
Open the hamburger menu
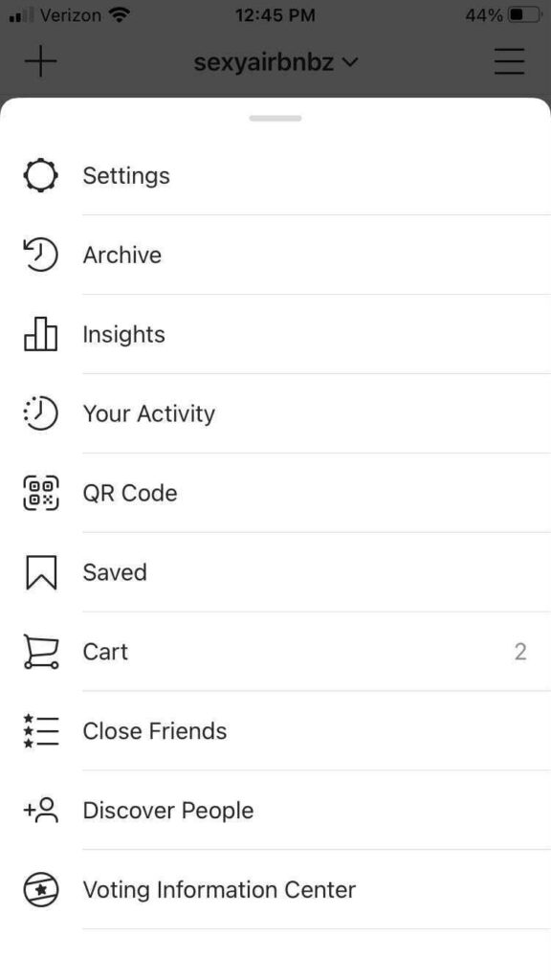coord(509,61)
